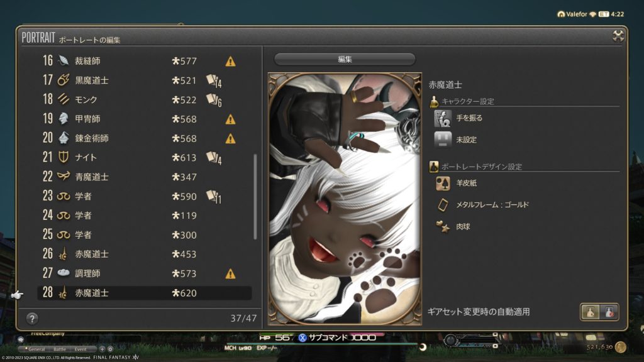Click the chat log settings gear icon
Image resolution: width=644 pixels, height=362 pixels.
110,349
